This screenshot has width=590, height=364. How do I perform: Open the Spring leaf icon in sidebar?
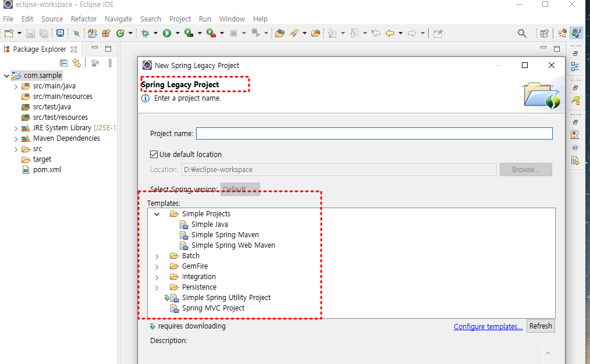pos(575,101)
